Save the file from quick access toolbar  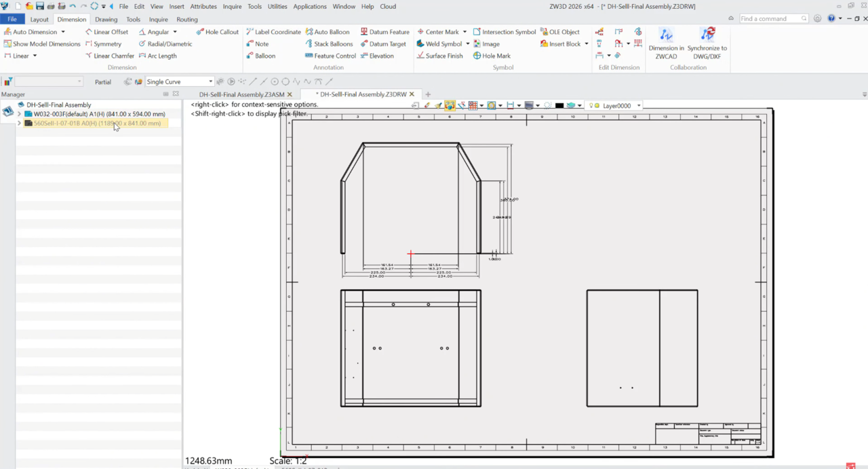click(40, 6)
